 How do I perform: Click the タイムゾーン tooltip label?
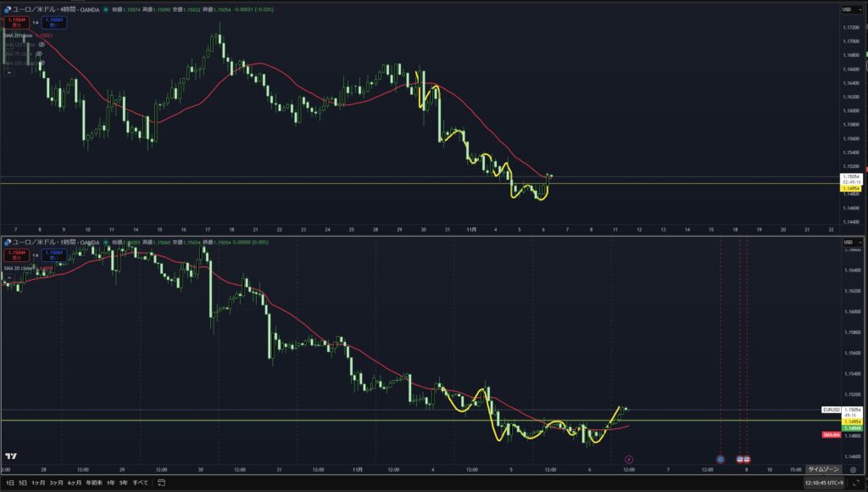click(823, 469)
